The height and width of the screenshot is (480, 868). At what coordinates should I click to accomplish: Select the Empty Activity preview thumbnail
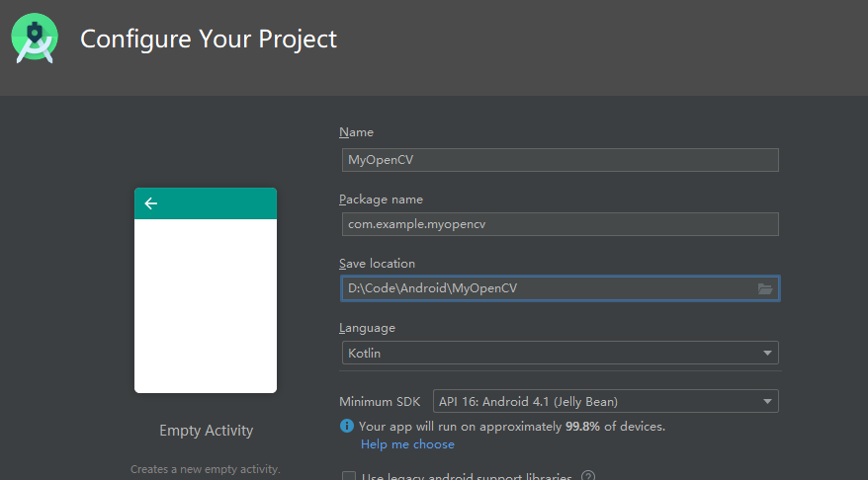pos(206,296)
